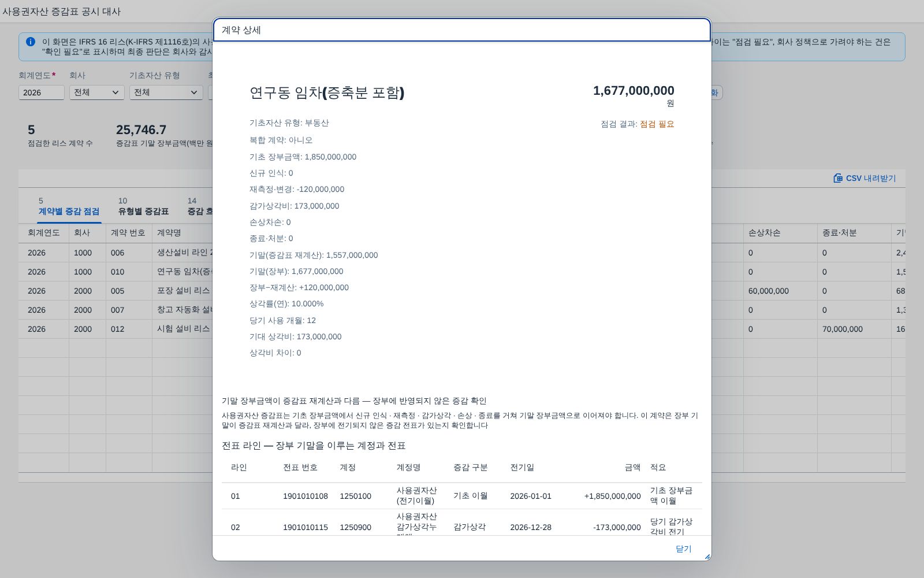Click the 종료·처분 column header
This screenshot has height=578, width=924.
click(x=854, y=233)
